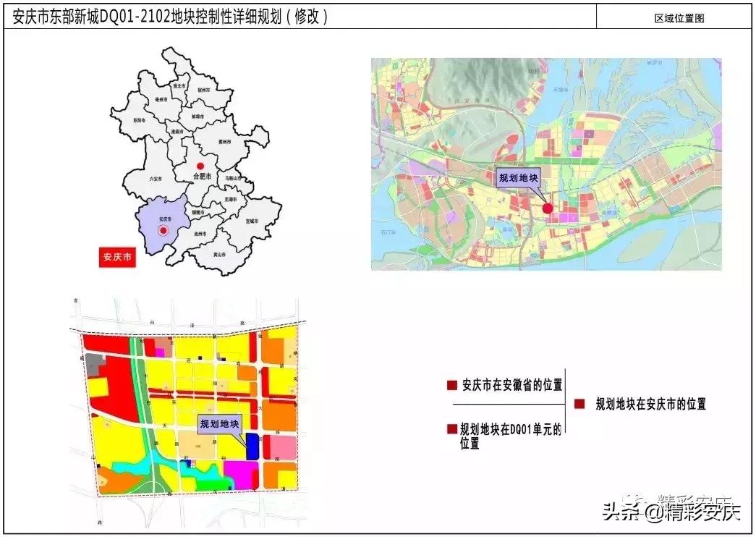Select the red dot marker on the city plan map
756x537 pixels.
[x=547, y=208]
